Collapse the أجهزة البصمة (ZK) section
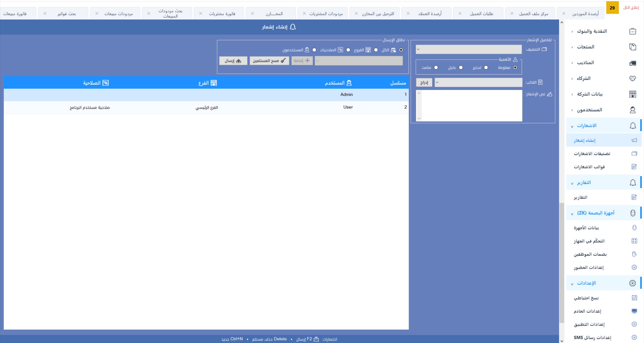 (x=572, y=214)
